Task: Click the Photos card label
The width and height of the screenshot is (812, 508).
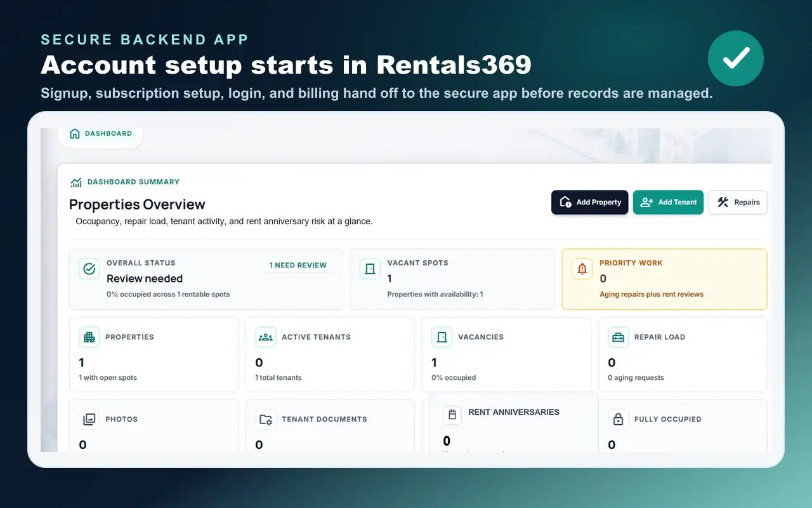Action: click(121, 419)
